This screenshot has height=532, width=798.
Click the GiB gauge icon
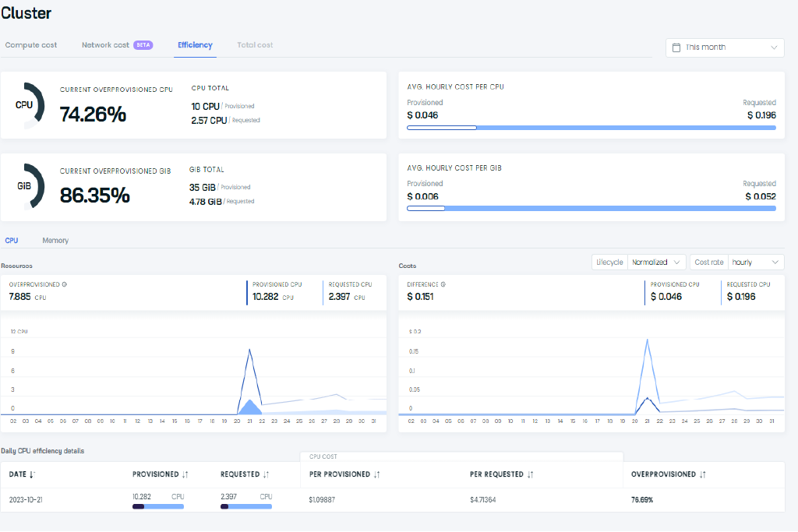[30, 186]
